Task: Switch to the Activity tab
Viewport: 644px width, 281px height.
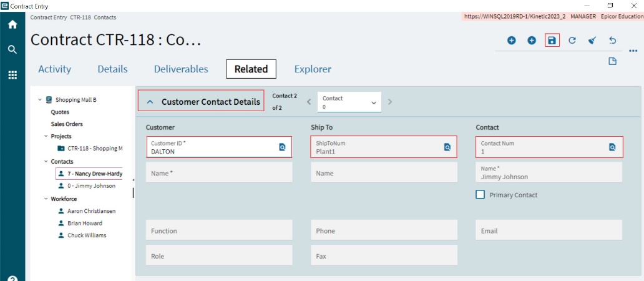Action: (55, 69)
